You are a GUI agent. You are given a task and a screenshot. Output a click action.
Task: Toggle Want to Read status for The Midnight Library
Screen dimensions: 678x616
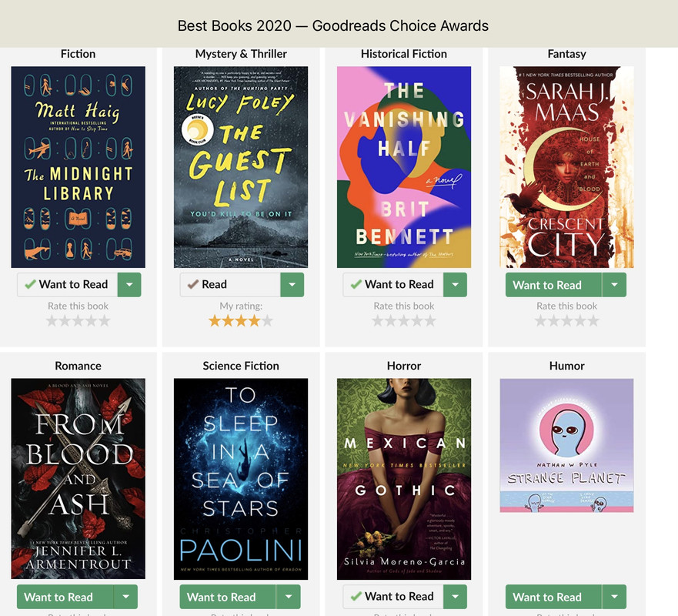point(67,285)
